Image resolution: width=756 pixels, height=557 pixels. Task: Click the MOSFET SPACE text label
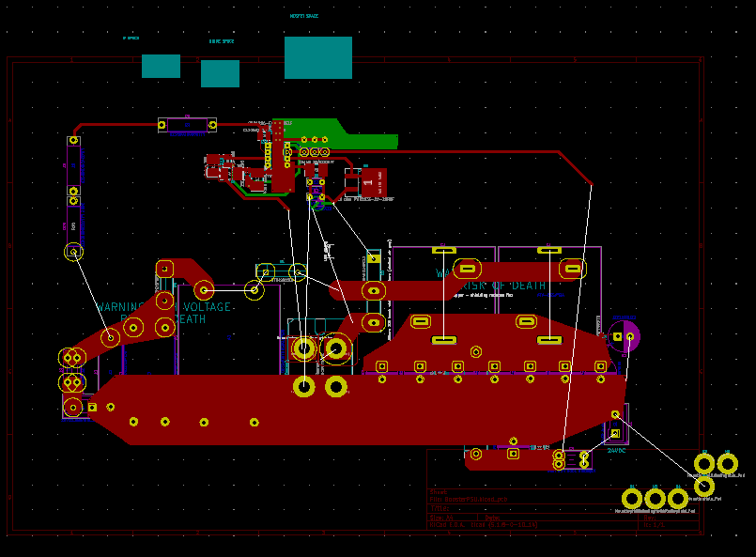click(303, 16)
